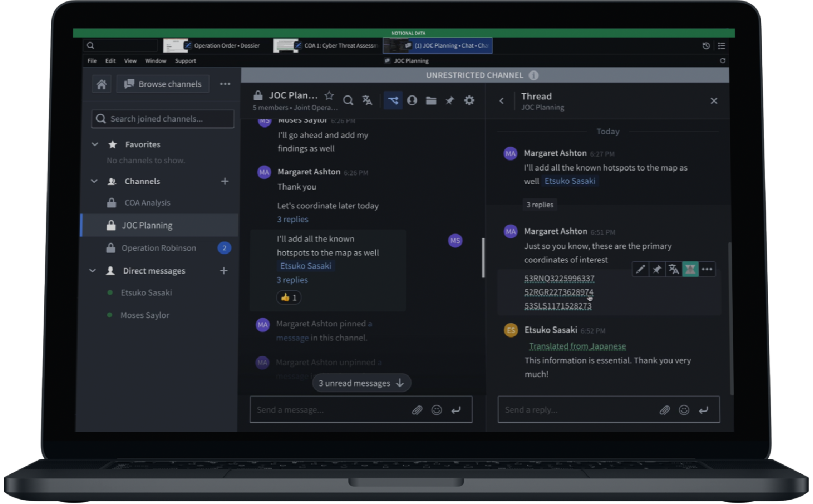The height and width of the screenshot is (504, 813).
Task: Open more actions via the ellipsis on the message
Action: (x=707, y=269)
